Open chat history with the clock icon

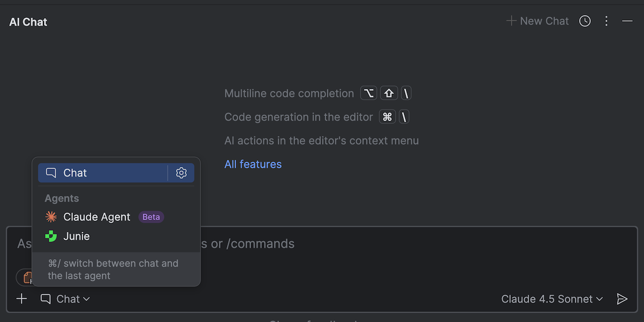585,21
